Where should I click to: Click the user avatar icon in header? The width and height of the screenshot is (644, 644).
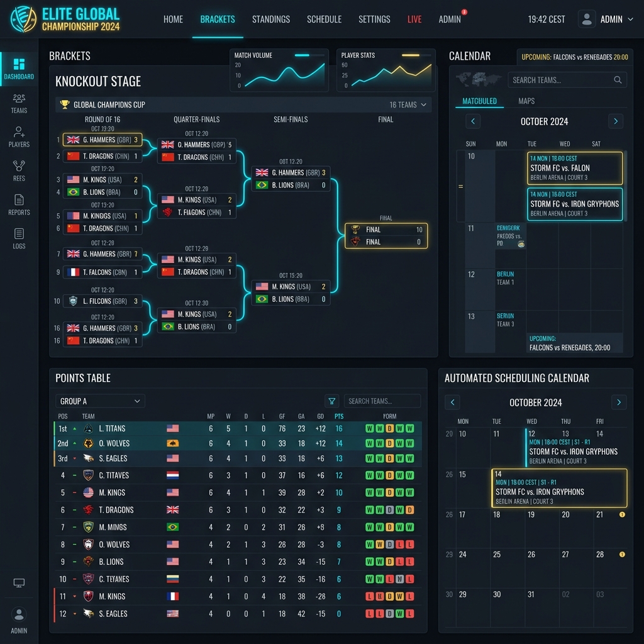(587, 19)
